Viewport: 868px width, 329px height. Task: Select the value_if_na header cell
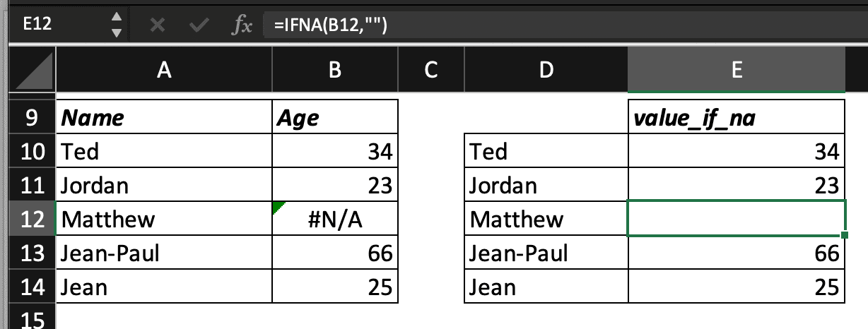tap(736, 117)
